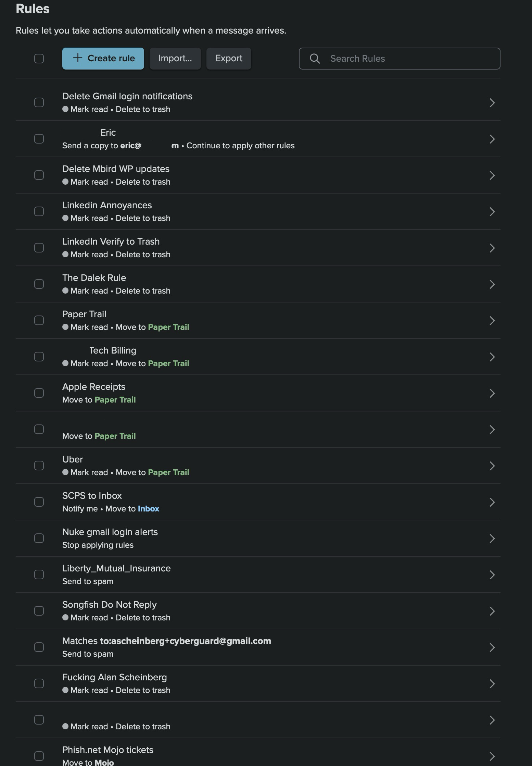Viewport: 532px width, 766px height.
Task: Open chevron for Songfish Do Not Reply
Action: pos(492,611)
